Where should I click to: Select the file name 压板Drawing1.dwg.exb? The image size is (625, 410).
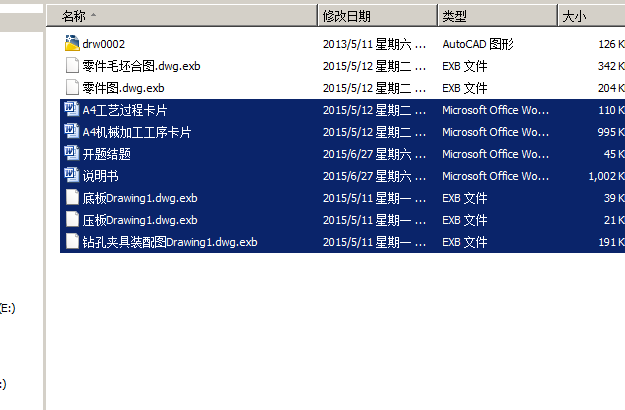coord(140,220)
